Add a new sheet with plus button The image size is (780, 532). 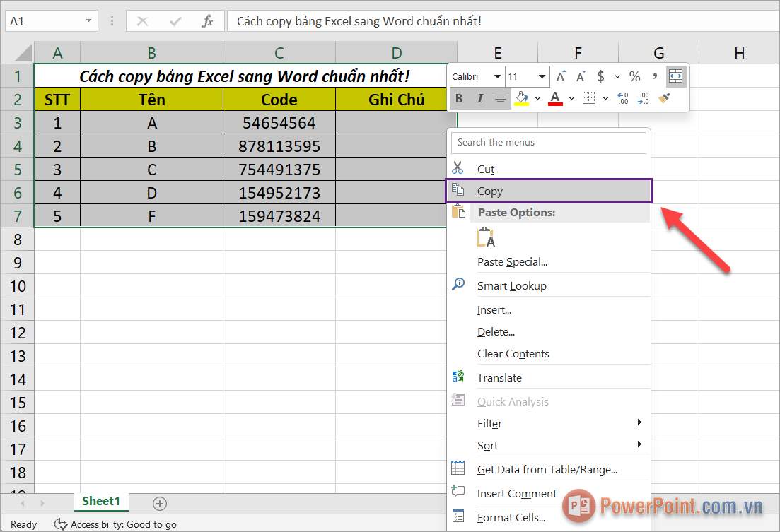coord(160,504)
